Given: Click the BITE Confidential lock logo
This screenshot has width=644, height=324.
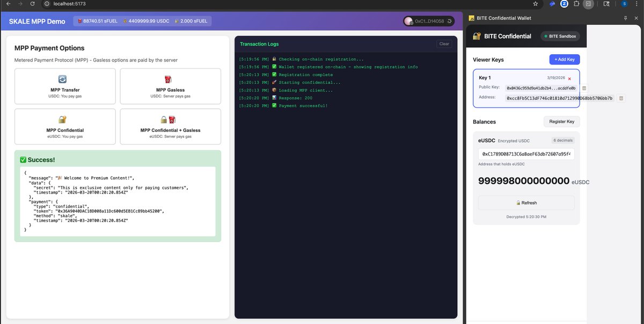Looking at the screenshot, I should pos(476,36).
